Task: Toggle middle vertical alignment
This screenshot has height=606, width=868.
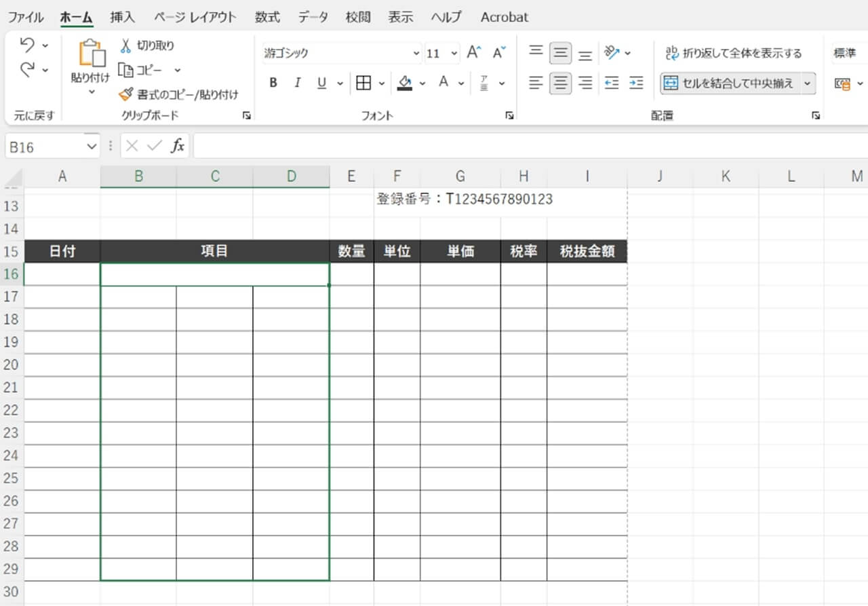Action: coord(560,52)
